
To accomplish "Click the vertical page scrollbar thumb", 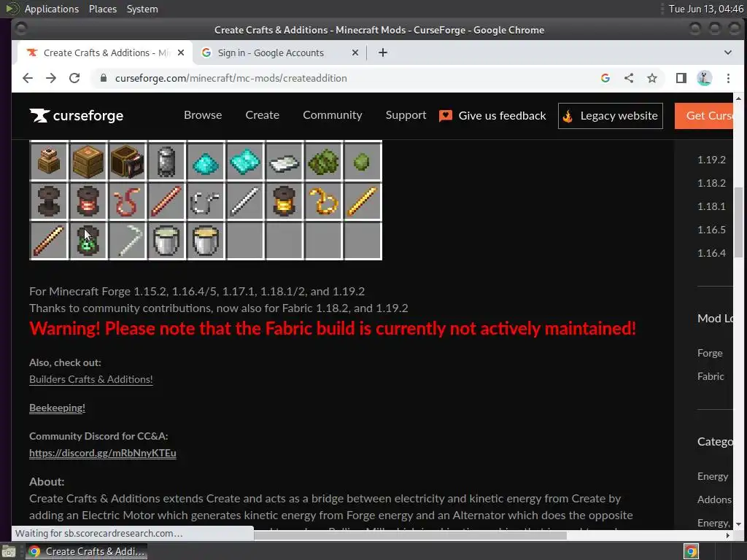I will [x=738, y=222].
